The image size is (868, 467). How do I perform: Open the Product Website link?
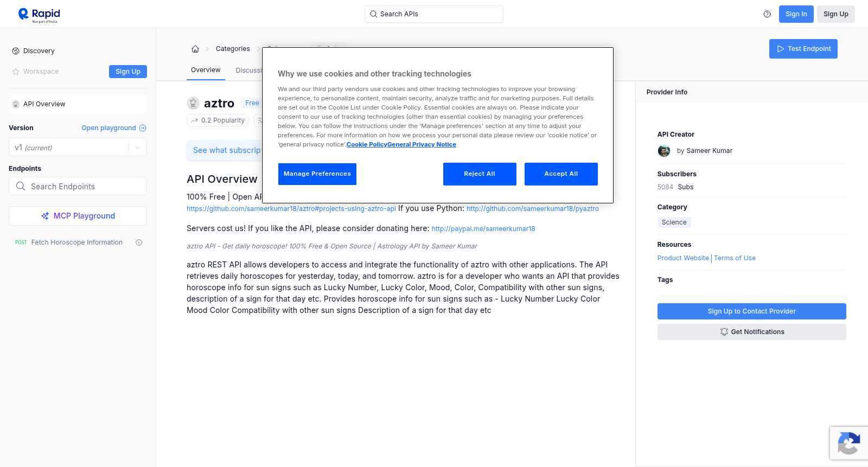coord(683,258)
